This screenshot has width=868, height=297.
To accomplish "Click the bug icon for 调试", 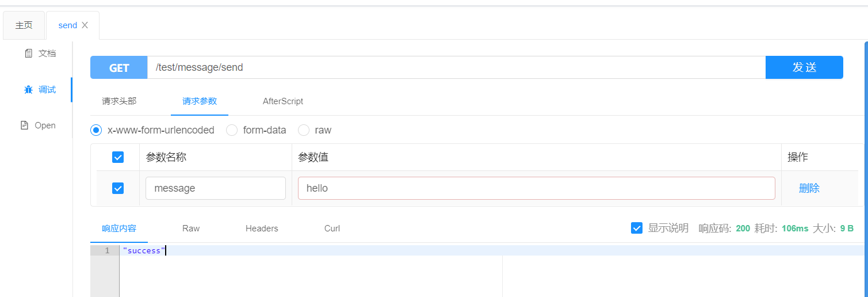I will tap(28, 90).
